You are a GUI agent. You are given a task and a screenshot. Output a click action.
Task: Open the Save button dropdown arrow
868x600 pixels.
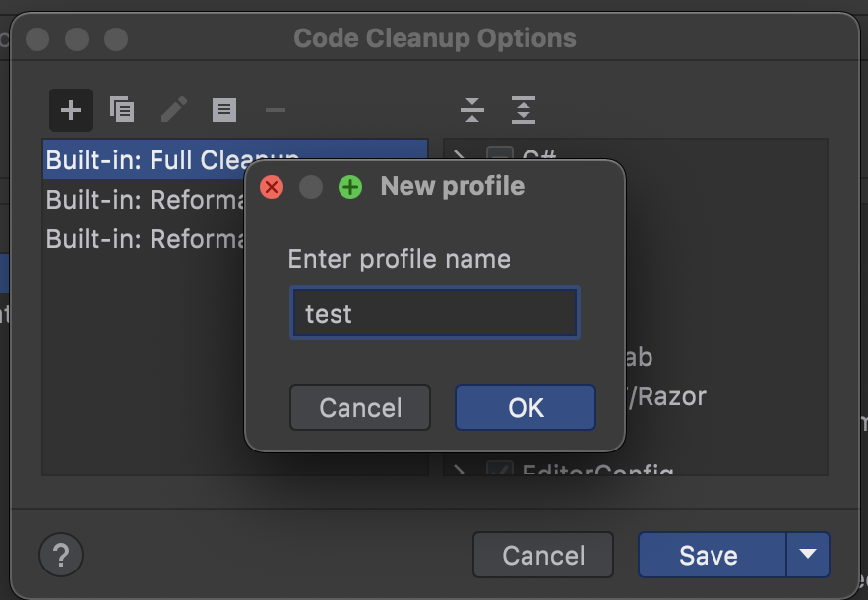[808, 555]
